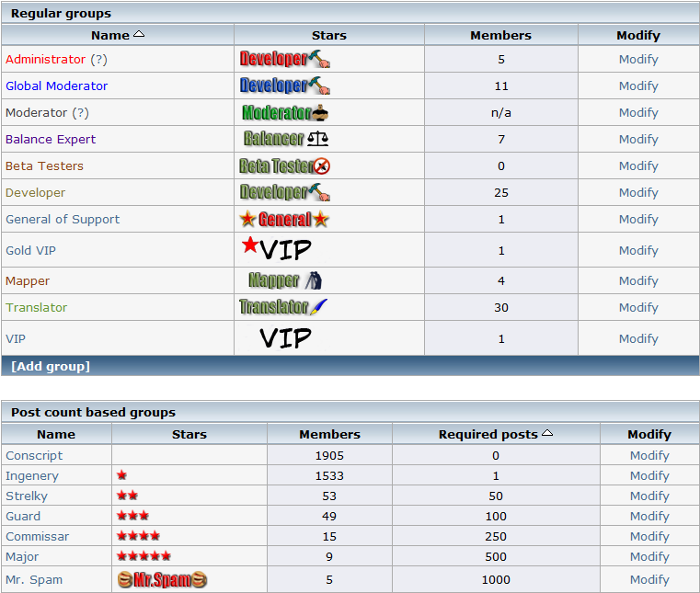
Task: Click the Balancer scales badge image
Action: [286, 139]
